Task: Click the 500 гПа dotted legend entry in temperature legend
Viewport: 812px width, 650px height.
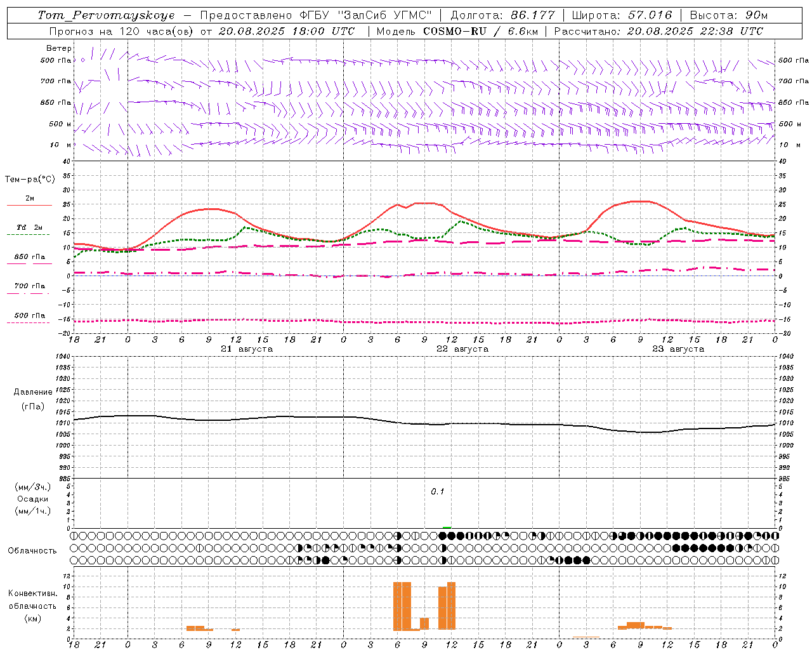Action: [29, 315]
